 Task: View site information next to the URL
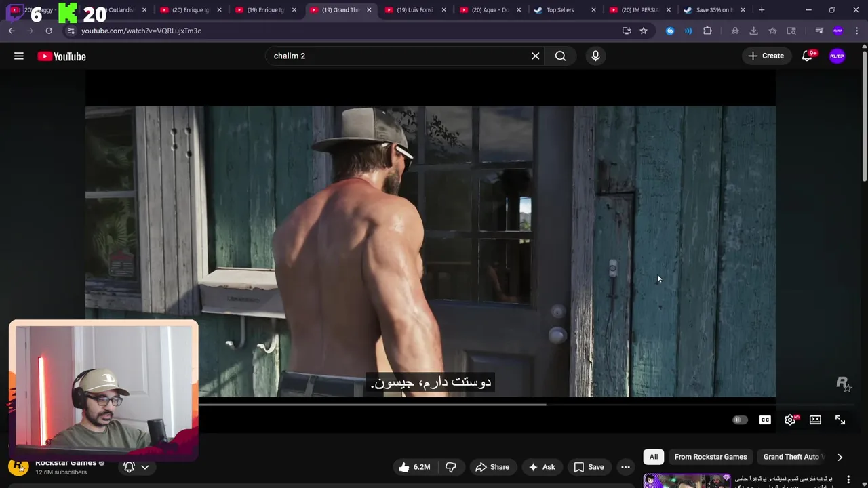[71, 30]
